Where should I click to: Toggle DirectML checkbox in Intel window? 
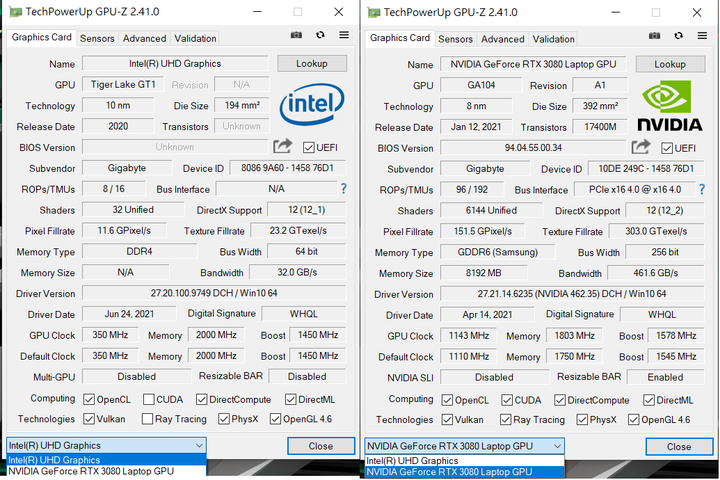click(x=290, y=400)
